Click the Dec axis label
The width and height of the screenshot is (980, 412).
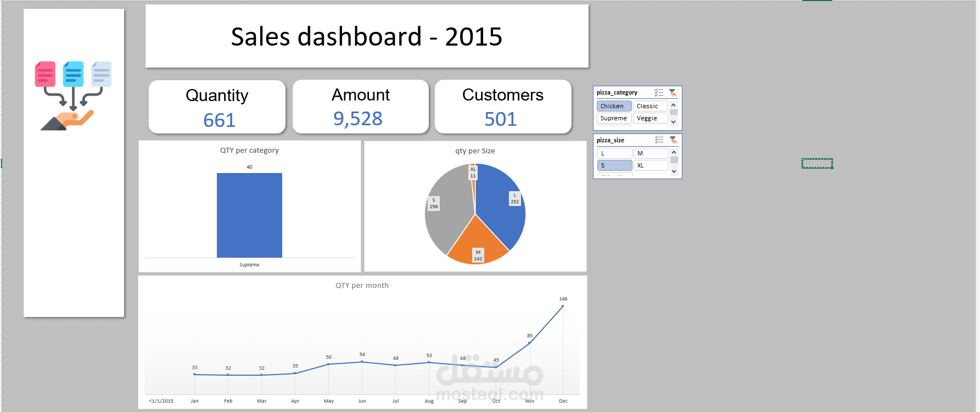(563, 401)
